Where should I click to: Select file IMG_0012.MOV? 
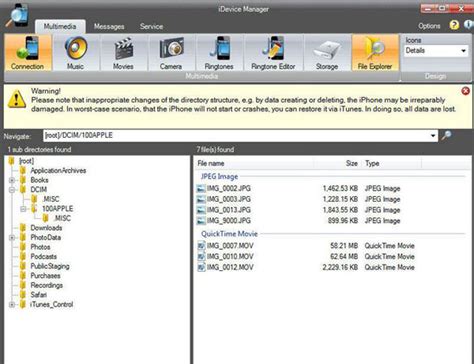[230, 267]
